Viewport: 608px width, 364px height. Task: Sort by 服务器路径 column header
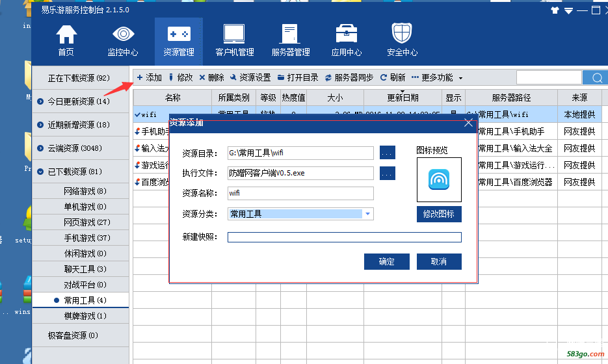511,97
